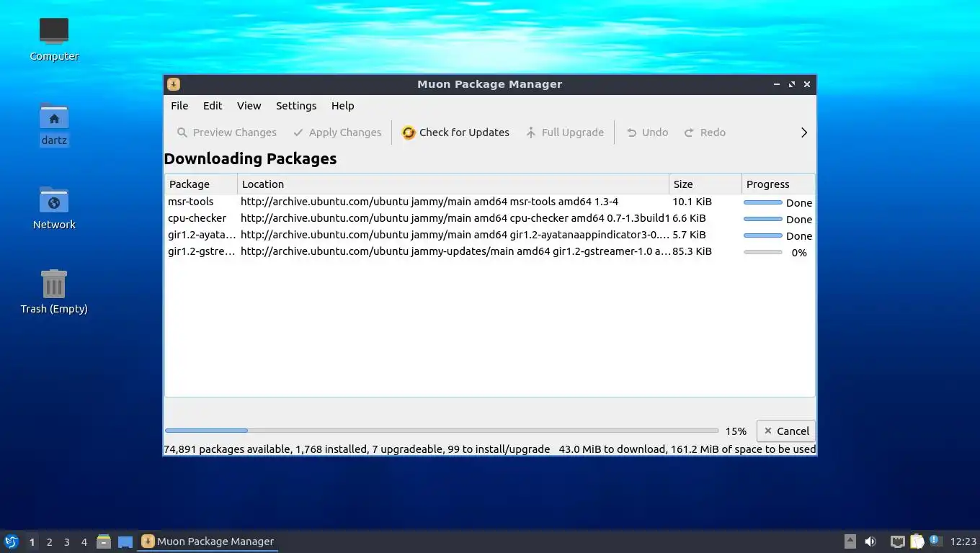Click the show desktop icon in the taskbar
Image resolution: width=980 pixels, height=553 pixels.
(x=125, y=541)
